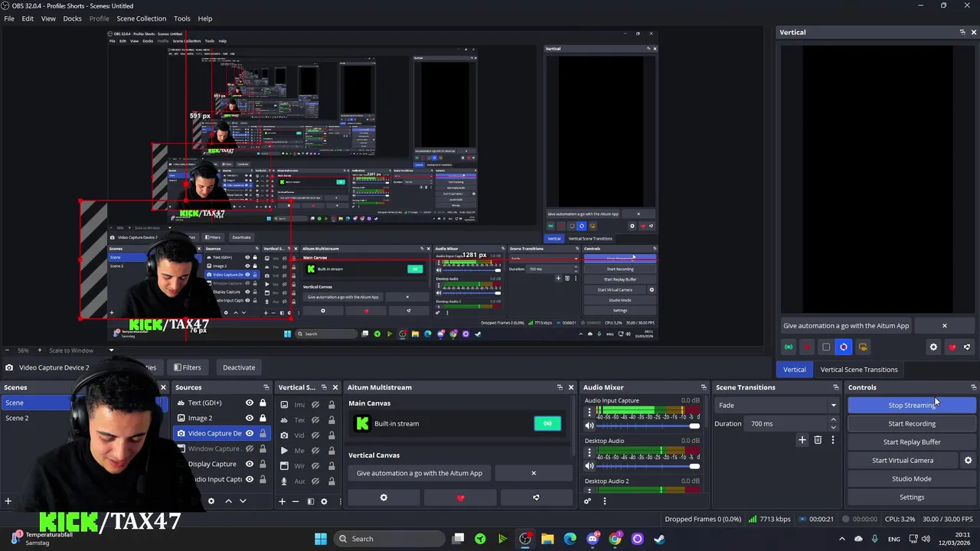Screen dimensions: 980x551
Task: Click the blue replay buffer icon in Vertical dock
Action: tap(844, 347)
